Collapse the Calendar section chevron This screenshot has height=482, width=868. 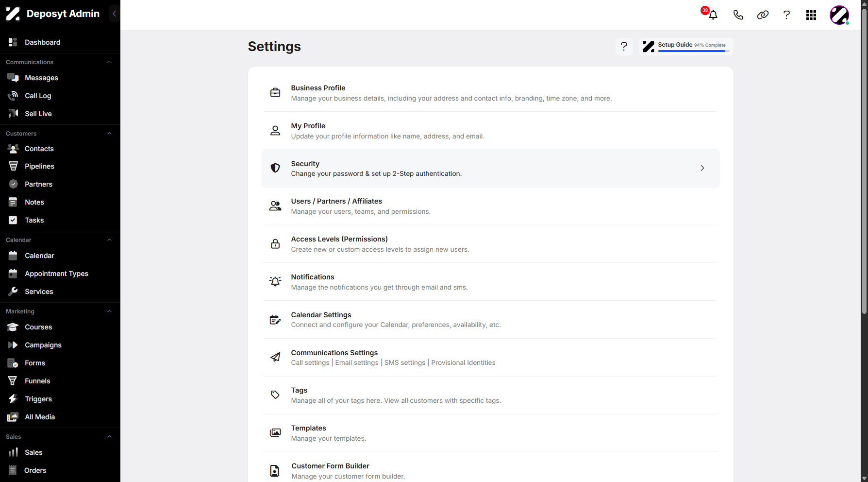point(109,240)
